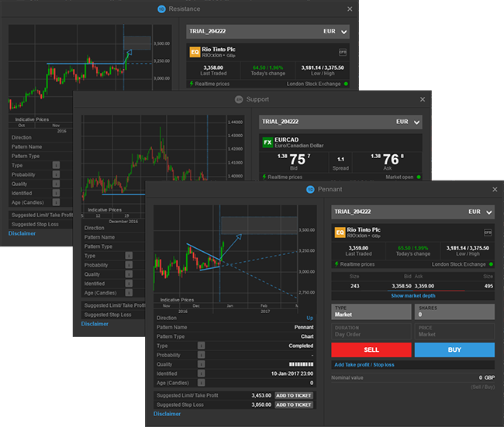Open Disclaimer link in Pennant window
The height and width of the screenshot is (427, 504).
167,414
